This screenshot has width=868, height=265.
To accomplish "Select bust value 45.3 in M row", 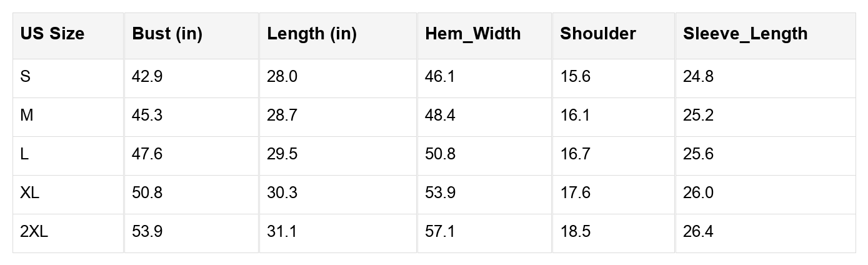I will (147, 116).
